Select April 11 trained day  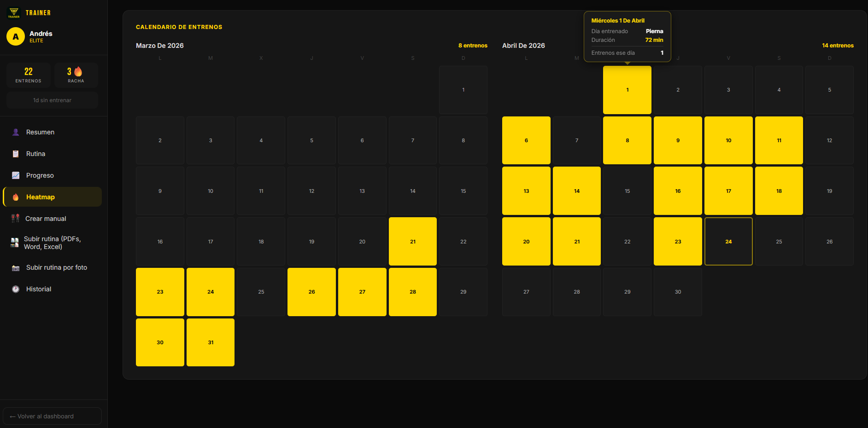[x=779, y=140]
